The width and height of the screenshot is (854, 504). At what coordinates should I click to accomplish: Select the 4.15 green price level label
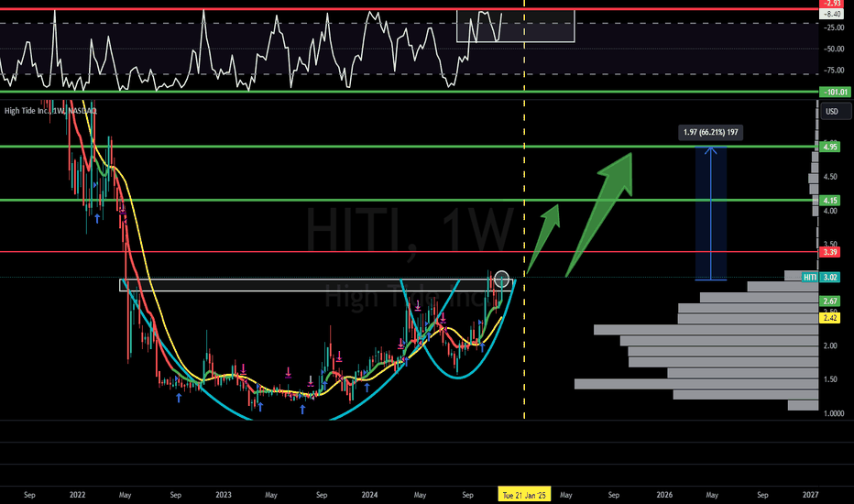830,200
